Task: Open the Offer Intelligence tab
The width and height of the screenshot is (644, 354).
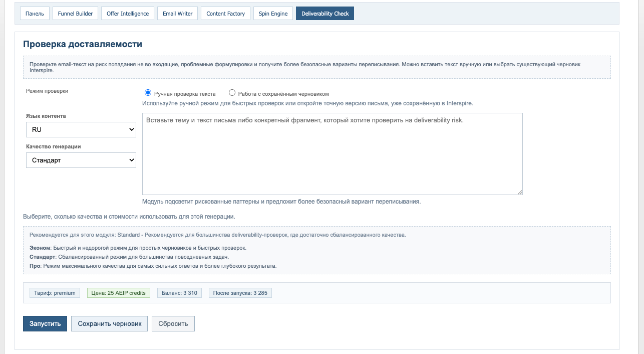Action: [128, 13]
